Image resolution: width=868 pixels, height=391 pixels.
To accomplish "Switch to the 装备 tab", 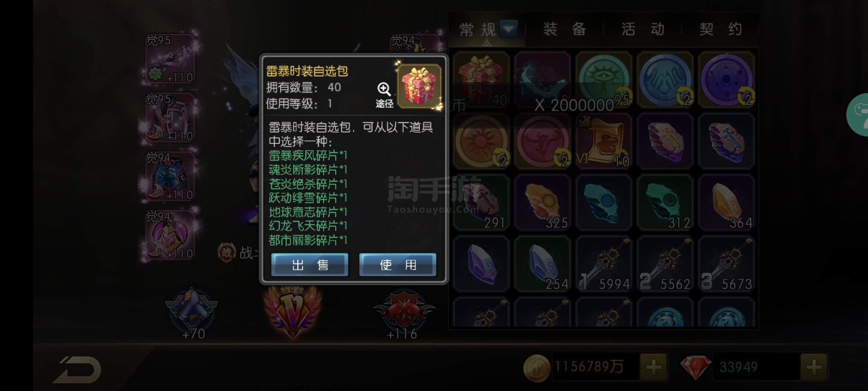I will pyautogui.click(x=565, y=29).
